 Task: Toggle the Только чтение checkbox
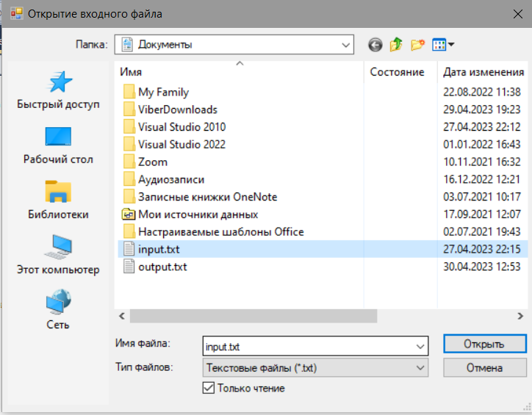209,388
